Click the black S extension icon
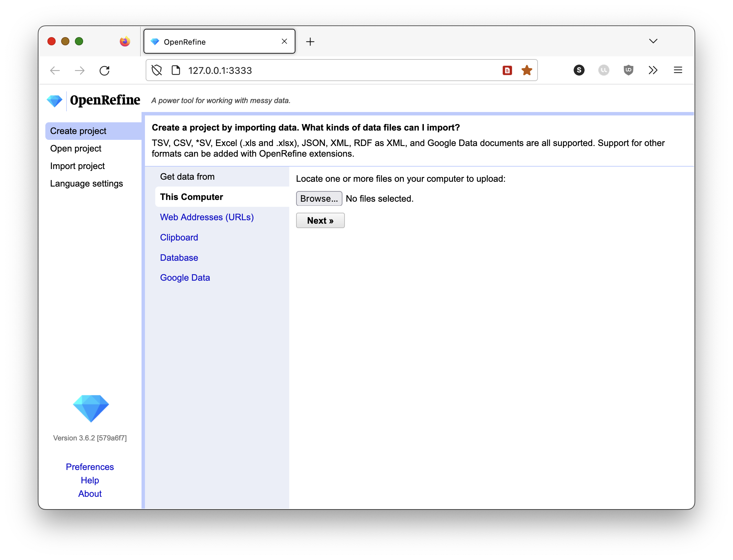Screen dimensions: 733x560 tap(579, 70)
